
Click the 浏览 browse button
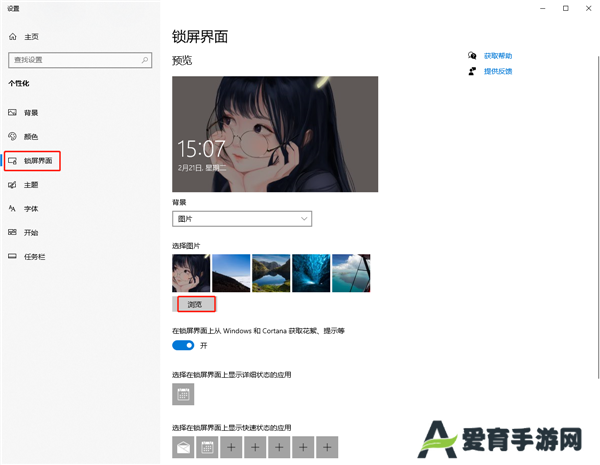click(x=195, y=304)
